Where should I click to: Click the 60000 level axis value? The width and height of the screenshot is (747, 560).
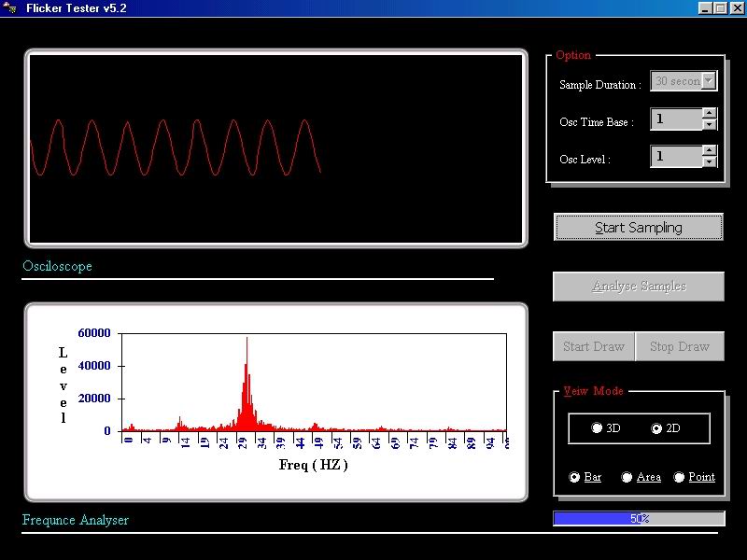click(94, 333)
